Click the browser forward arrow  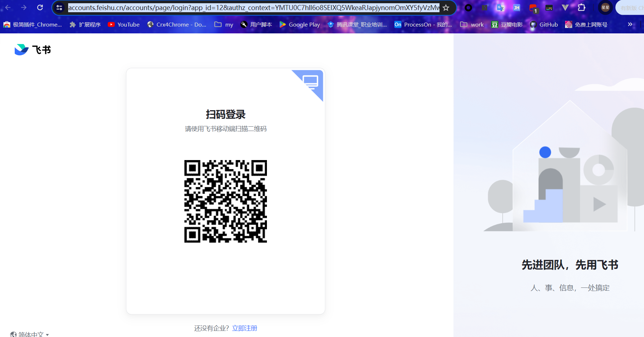coord(24,8)
